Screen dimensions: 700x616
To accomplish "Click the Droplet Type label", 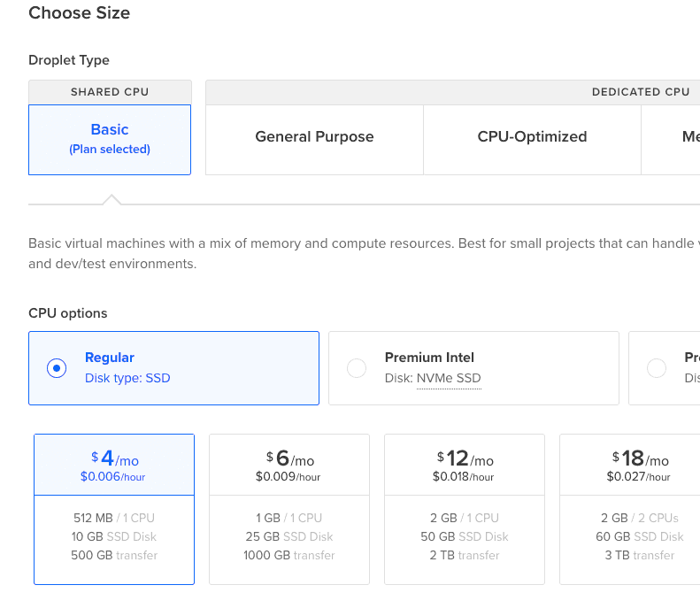I will (x=69, y=60).
